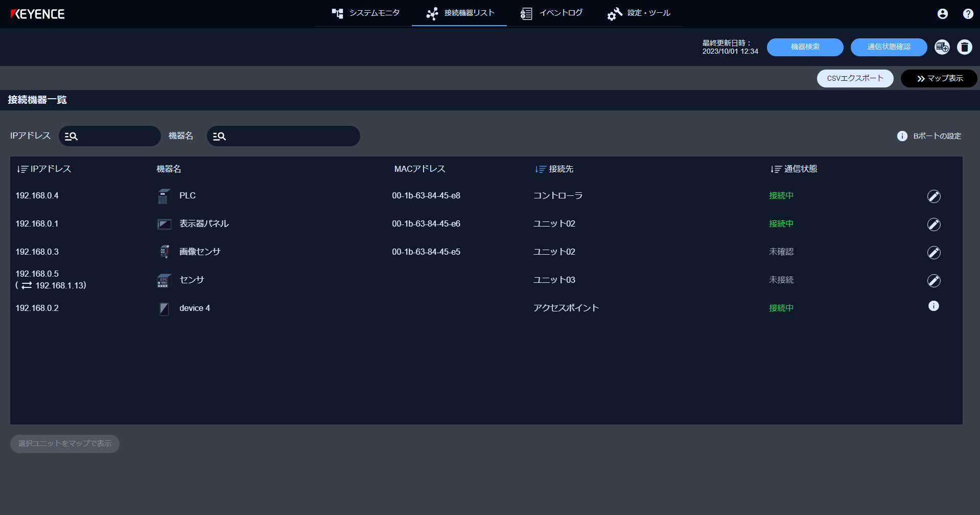The height and width of the screenshot is (515, 980).
Task: Open the イベントログ tab
Action: pos(551,13)
